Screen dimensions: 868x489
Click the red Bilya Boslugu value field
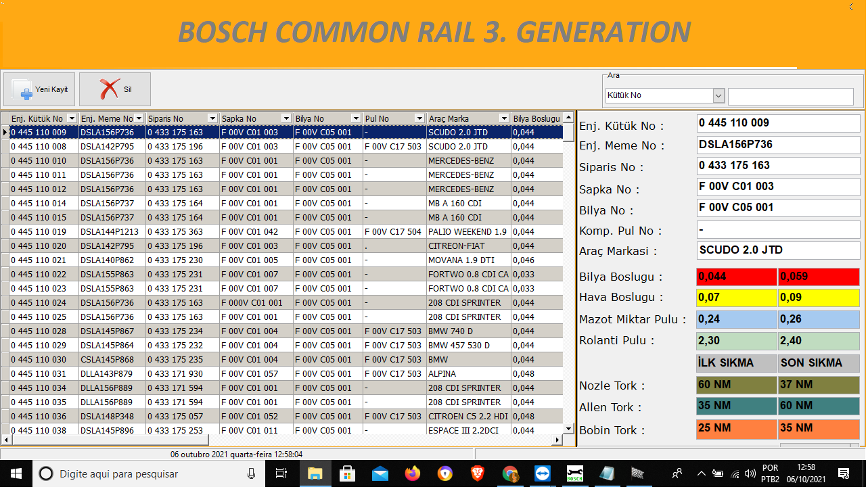click(x=736, y=277)
